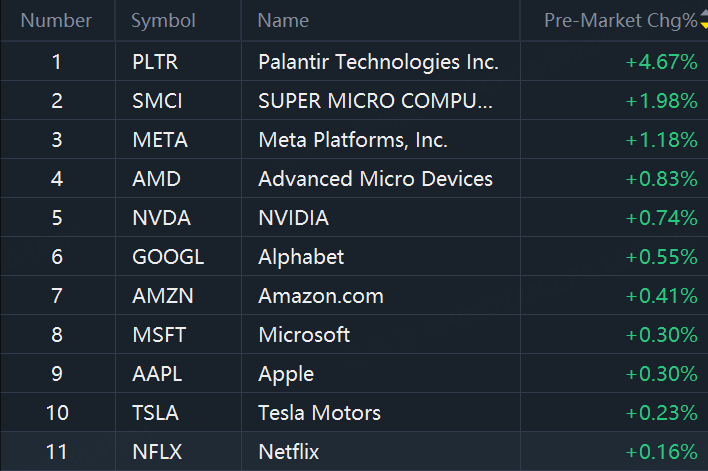Click the Alphabet company name
708x471 pixels.
[301, 257]
